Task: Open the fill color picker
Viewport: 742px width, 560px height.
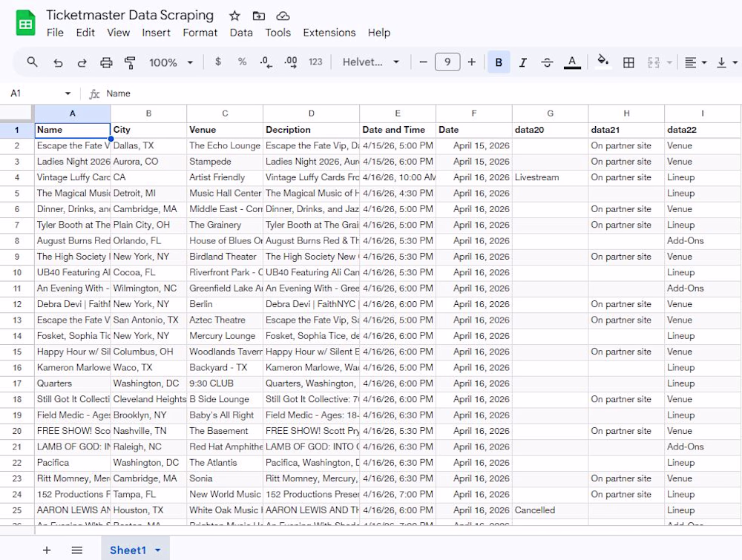Action: [x=603, y=62]
